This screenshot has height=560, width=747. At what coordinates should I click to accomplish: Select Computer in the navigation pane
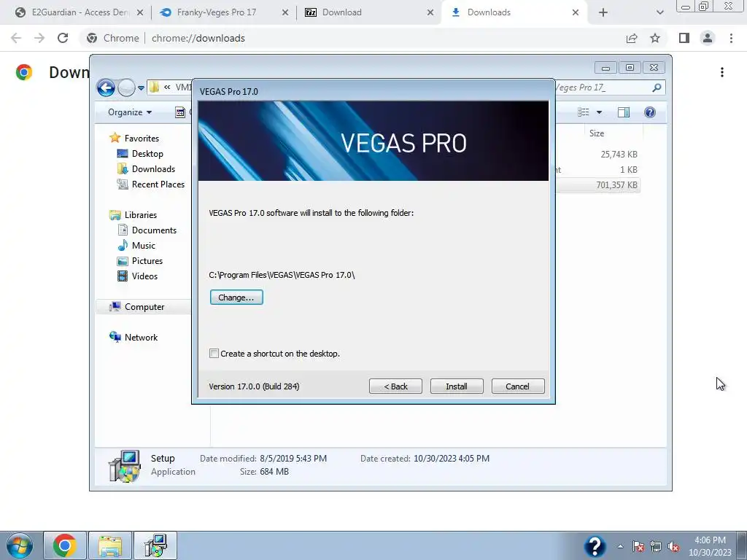(143, 307)
